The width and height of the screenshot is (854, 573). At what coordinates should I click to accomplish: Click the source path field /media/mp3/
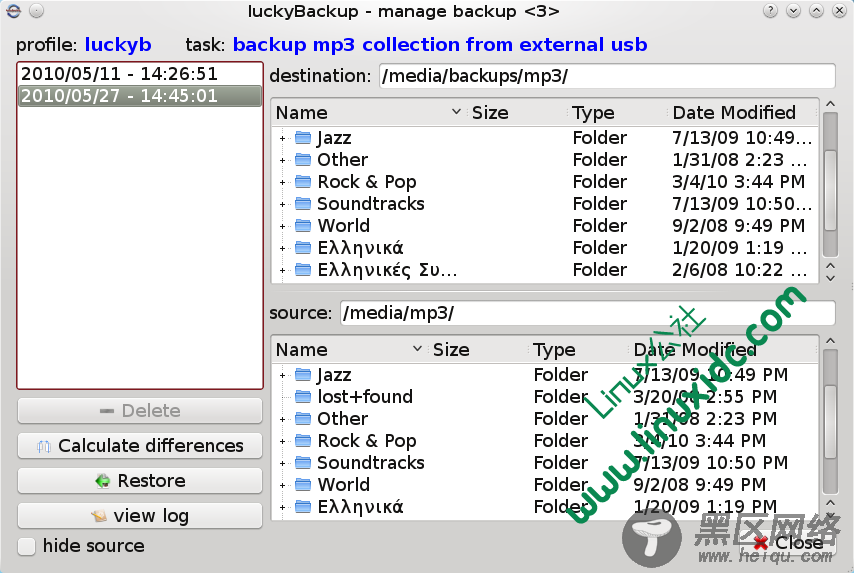pos(588,313)
